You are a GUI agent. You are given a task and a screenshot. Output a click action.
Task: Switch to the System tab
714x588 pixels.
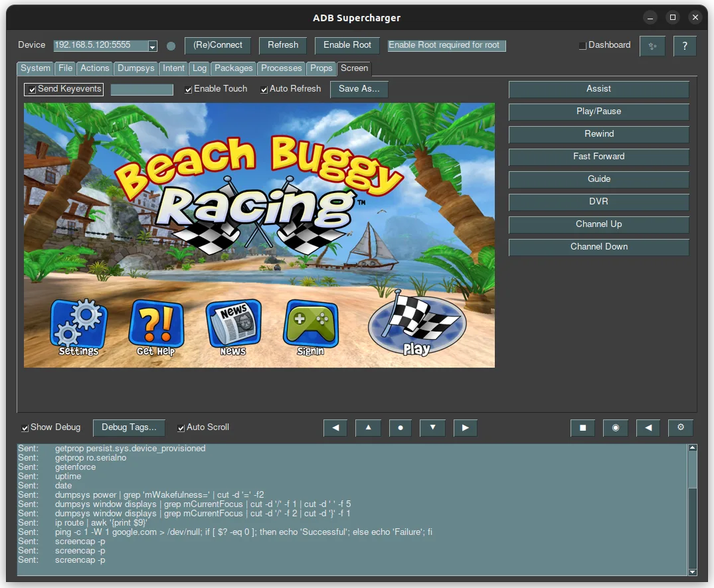pyautogui.click(x=35, y=68)
